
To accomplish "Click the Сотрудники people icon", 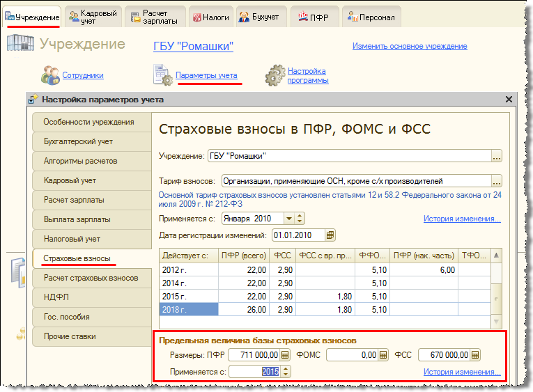I will (50, 75).
